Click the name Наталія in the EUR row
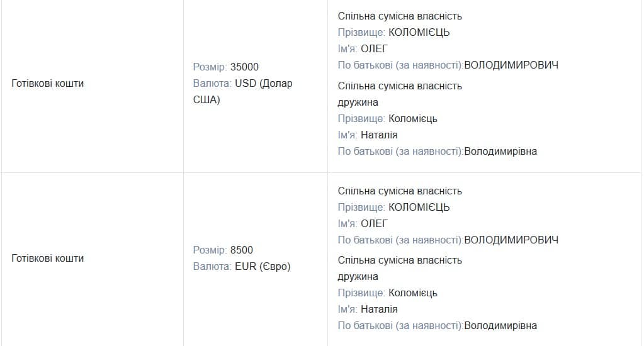Image resolution: width=644 pixels, height=346 pixels. point(379,310)
